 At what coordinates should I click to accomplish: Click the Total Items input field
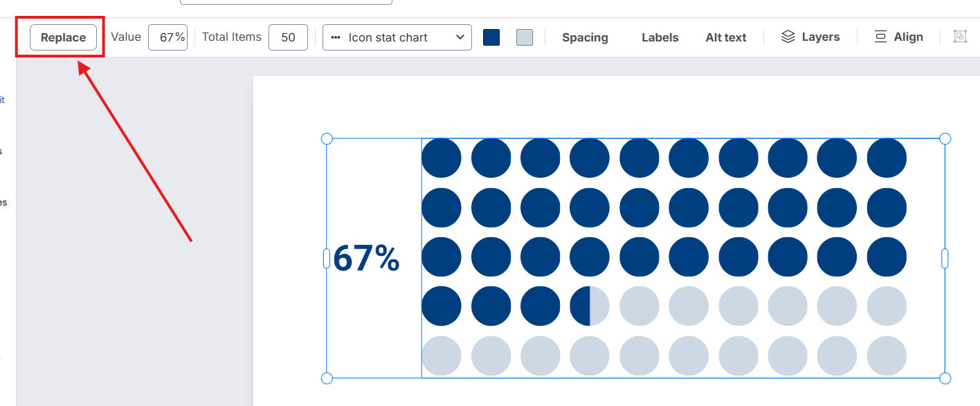[288, 37]
